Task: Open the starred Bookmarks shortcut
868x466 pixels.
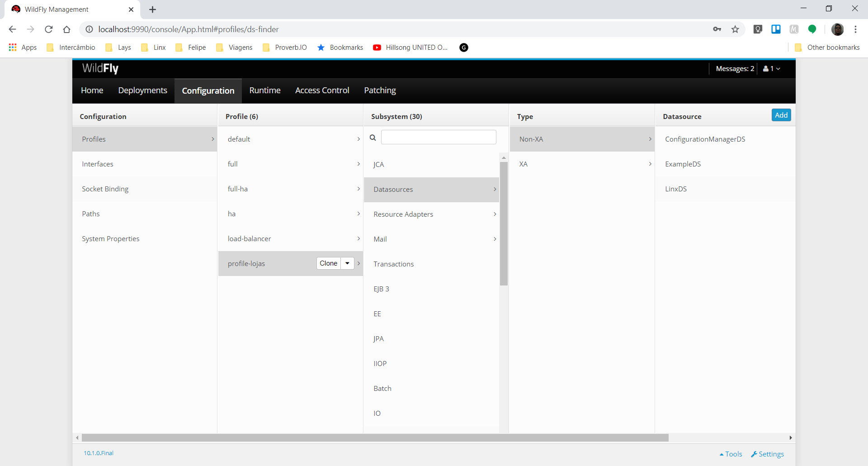Action: 340,48
